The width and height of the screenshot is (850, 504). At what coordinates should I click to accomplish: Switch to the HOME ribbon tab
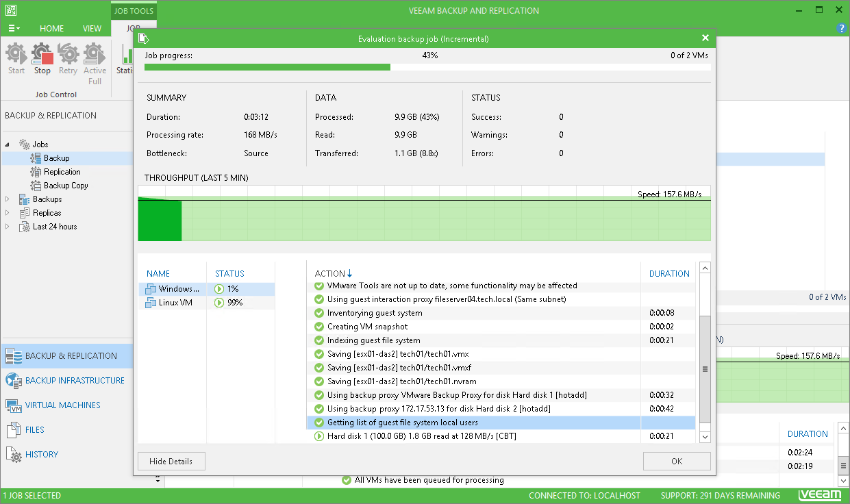click(51, 29)
